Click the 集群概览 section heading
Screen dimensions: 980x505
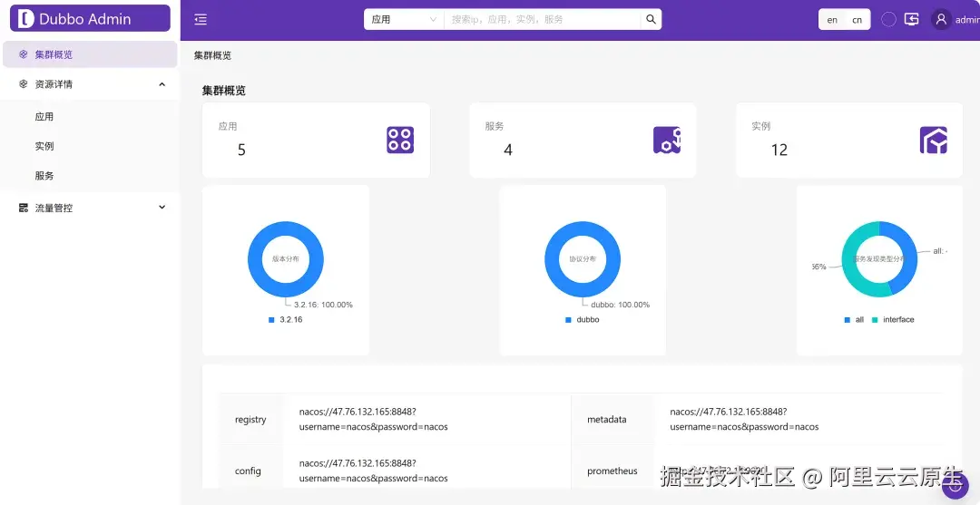pyautogui.click(x=224, y=91)
